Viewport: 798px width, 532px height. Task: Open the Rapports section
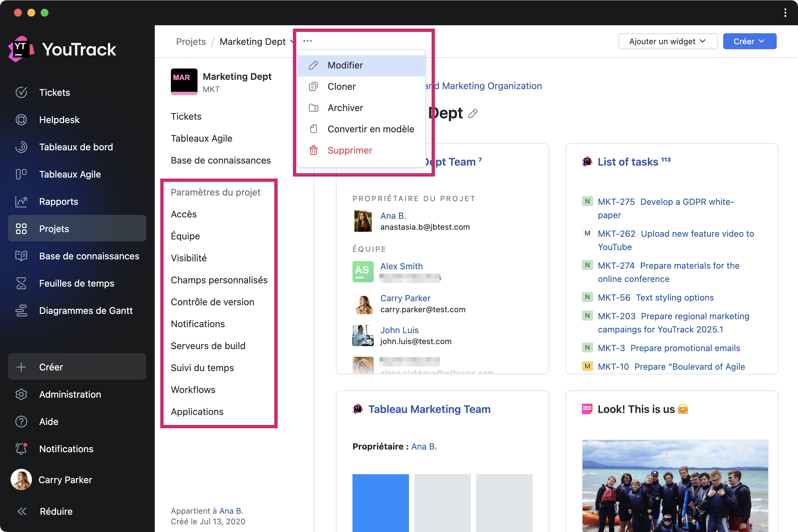pyautogui.click(x=59, y=201)
